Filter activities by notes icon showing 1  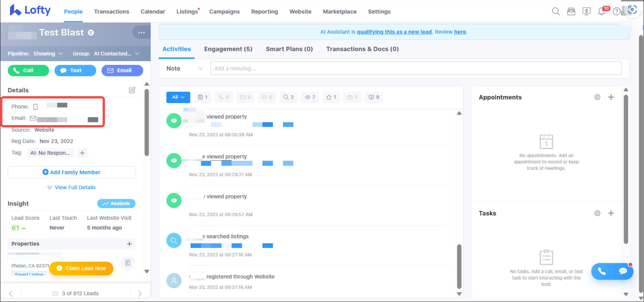(x=203, y=97)
